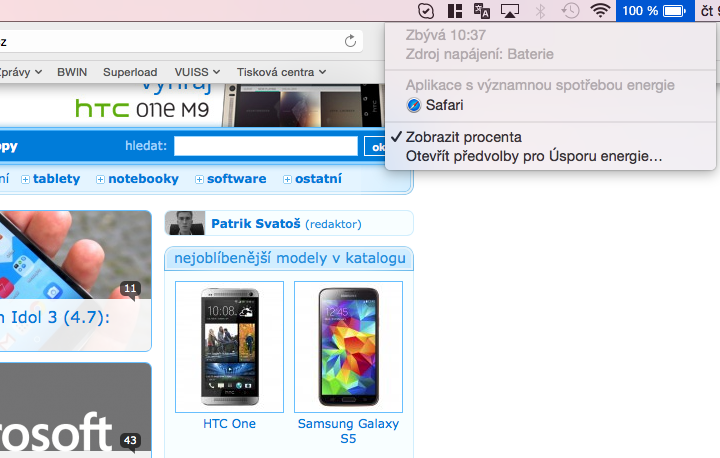The width and height of the screenshot is (720, 458).
Task: Open the Wi-Fi status menu icon
Action: click(x=600, y=11)
